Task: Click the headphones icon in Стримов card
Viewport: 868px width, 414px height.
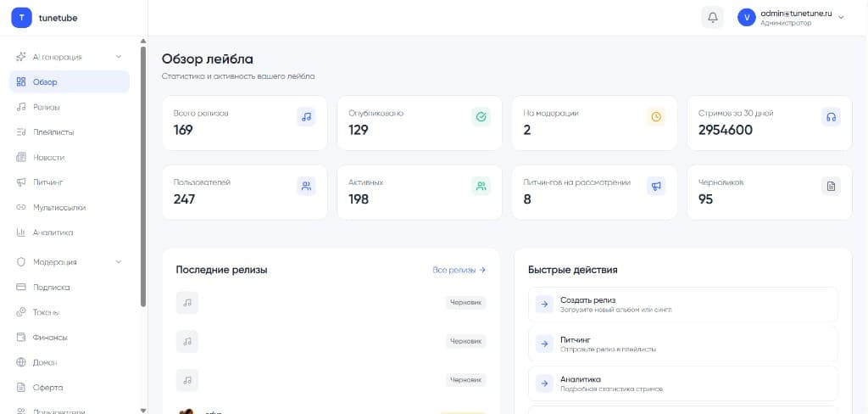Action: coord(831,117)
